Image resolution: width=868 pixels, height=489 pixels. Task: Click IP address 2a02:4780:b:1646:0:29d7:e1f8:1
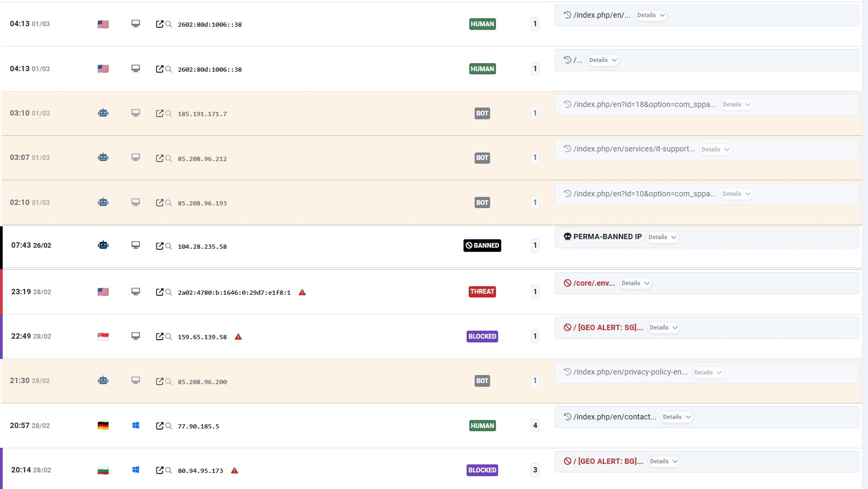[234, 293]
